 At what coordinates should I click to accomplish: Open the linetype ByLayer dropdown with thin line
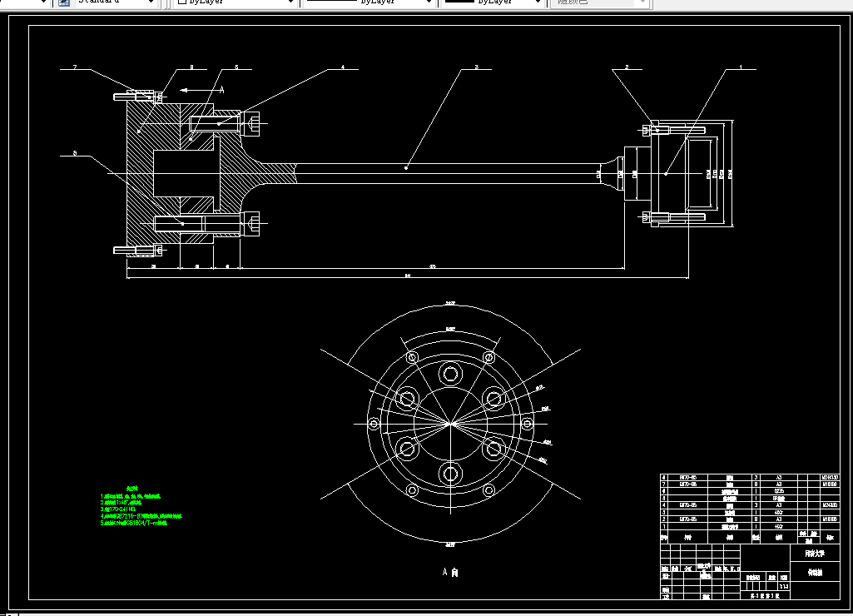368,2
